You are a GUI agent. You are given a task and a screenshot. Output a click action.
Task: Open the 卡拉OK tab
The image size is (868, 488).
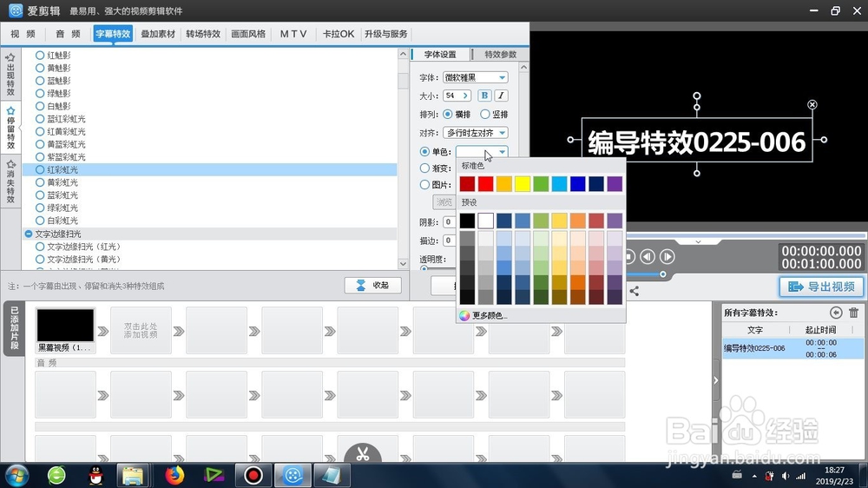click(339, 34)
